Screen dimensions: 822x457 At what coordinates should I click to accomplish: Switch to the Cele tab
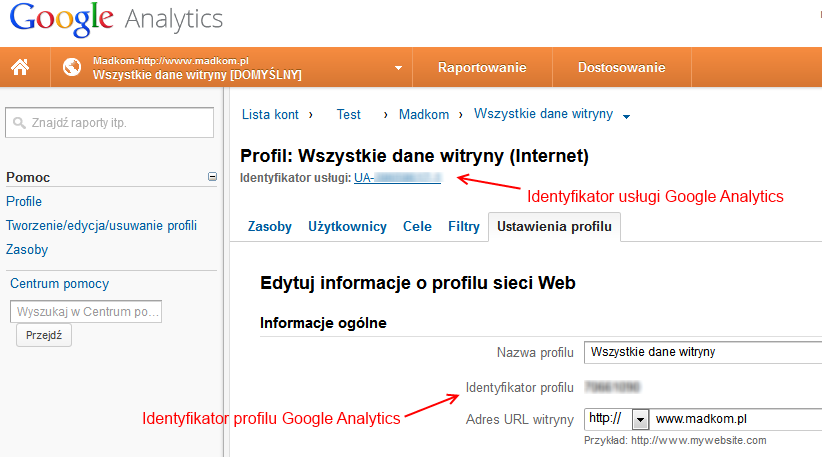[x=417, y=226]
